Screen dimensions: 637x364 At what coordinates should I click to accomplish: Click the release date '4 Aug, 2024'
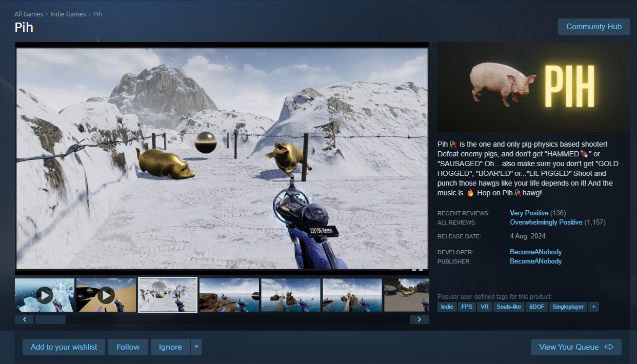528,236
